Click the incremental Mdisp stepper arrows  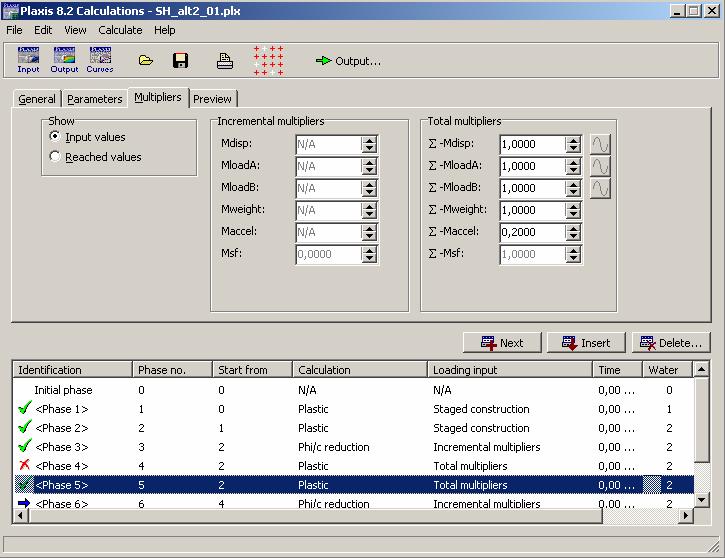coord(369,144)
